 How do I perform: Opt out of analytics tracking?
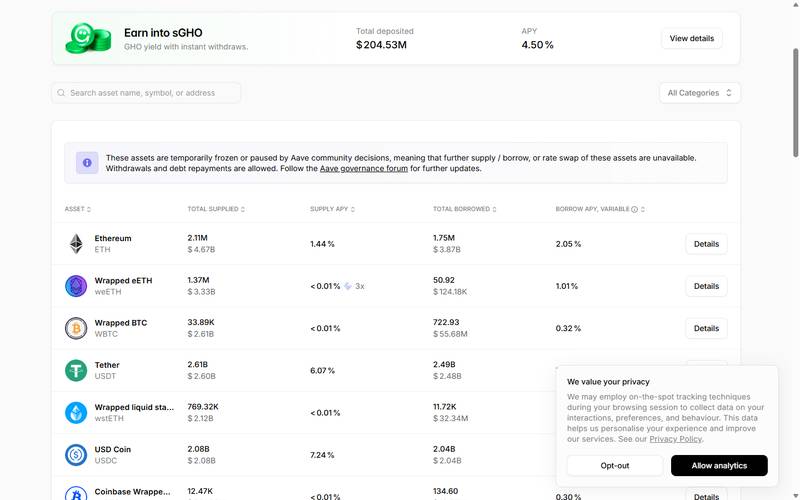tap(614, 465)
